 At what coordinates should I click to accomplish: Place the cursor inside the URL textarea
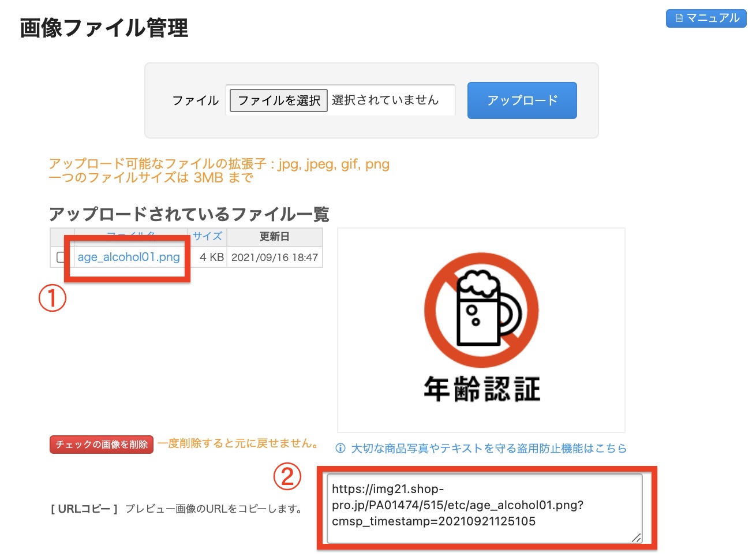(x=485, y=507)
